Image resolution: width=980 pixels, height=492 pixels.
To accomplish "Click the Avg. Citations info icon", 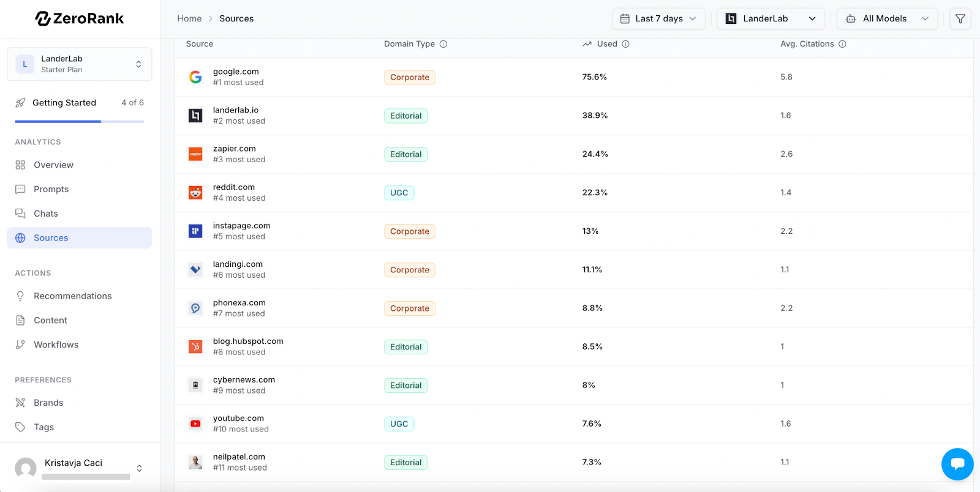I will tap(842, 44).
